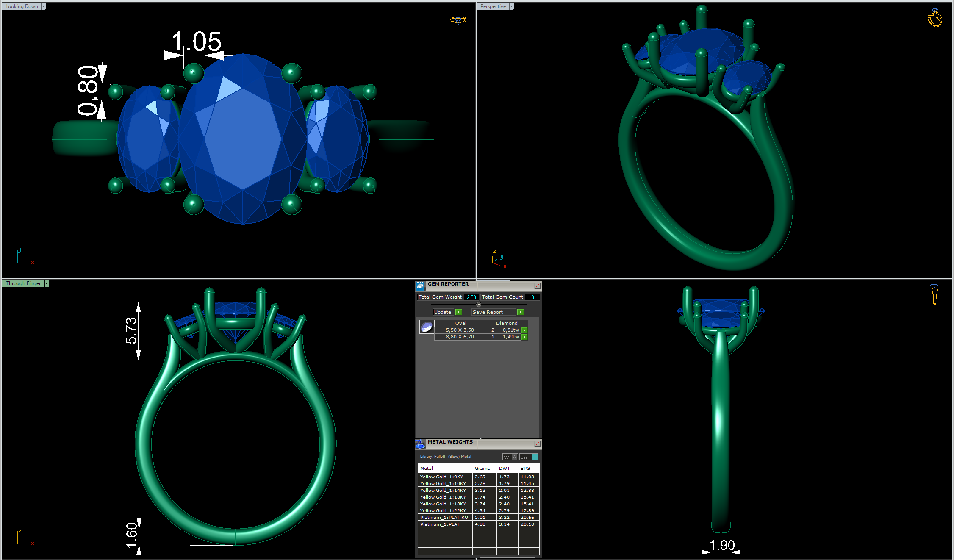Click green arrow next to Save Report
Screen dimensions: 954x560
point(521,312)
